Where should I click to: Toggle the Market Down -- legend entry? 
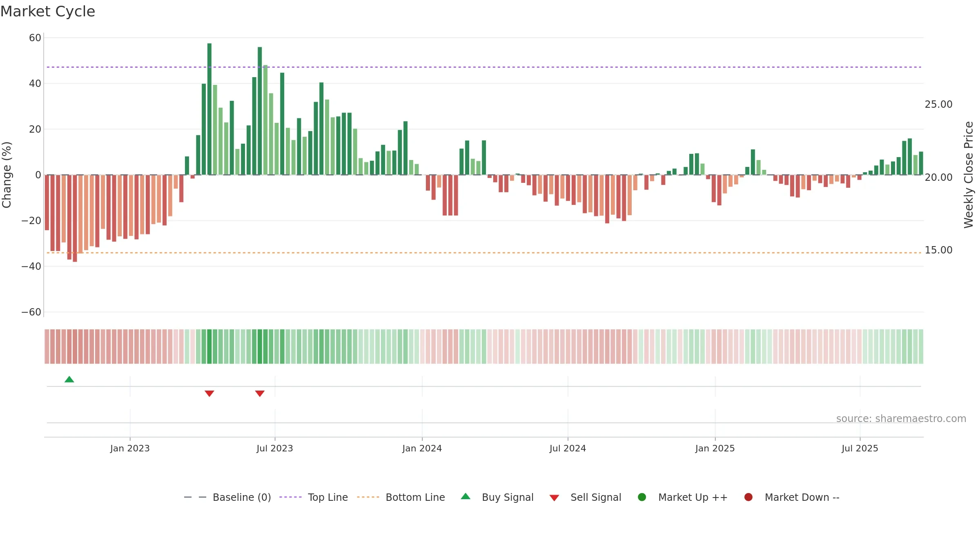click(x=792, y=497)
